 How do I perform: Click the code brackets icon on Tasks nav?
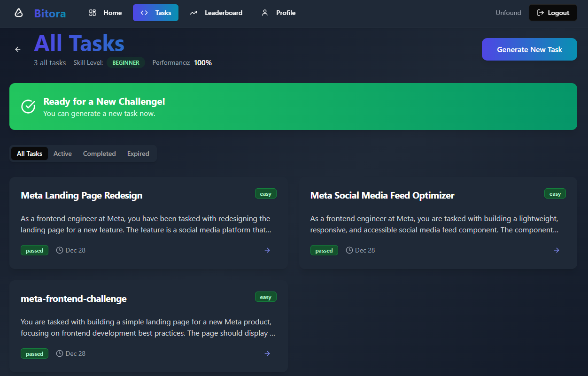pyautogui.click(x=144, y=13)
